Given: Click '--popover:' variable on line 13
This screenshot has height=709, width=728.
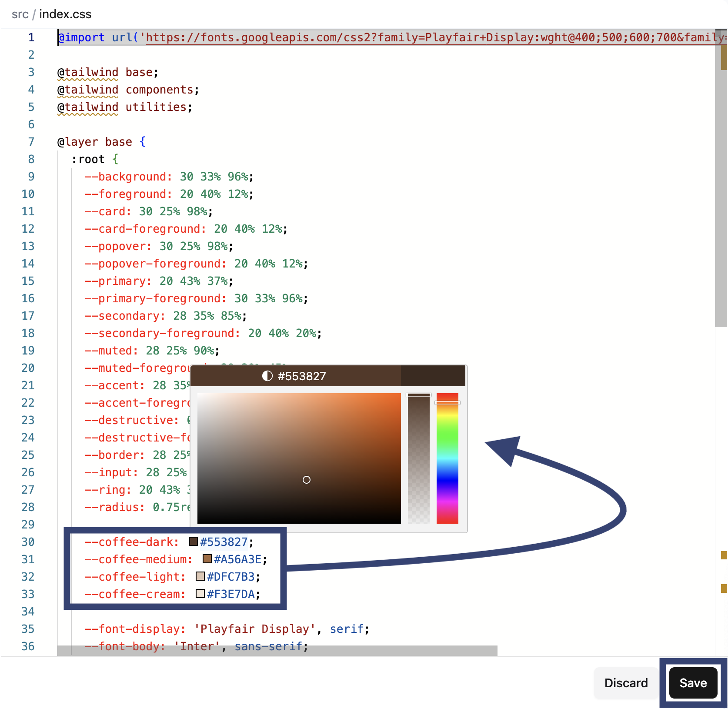Looking at the screenshot, I should [118, 246].
